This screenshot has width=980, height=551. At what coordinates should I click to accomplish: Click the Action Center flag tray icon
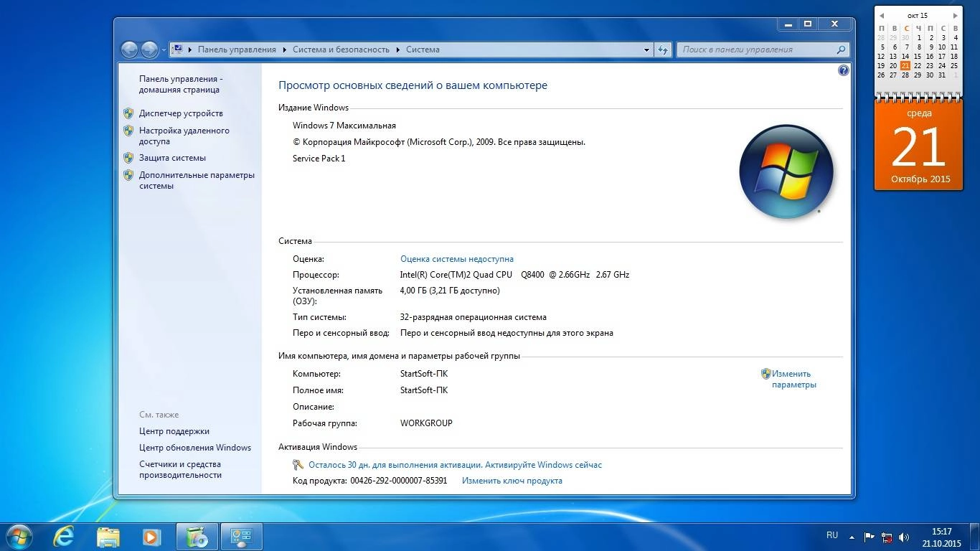tap(869, 537)
